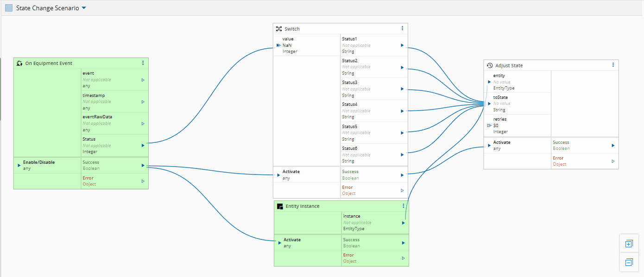The image size is (644, 277).
Task: Click the State Change Scenario title
Action: 47,8
